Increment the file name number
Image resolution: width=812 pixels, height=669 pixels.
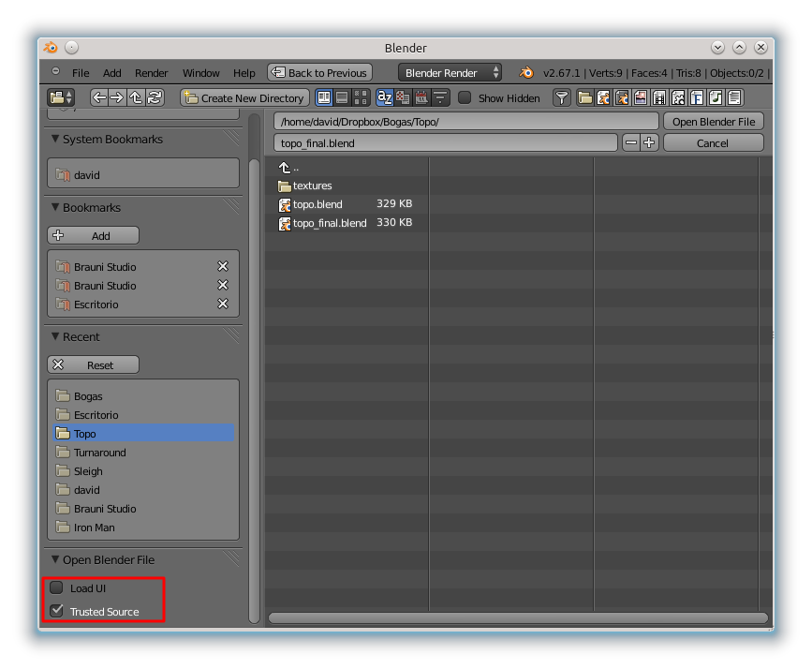click(649, 142)
